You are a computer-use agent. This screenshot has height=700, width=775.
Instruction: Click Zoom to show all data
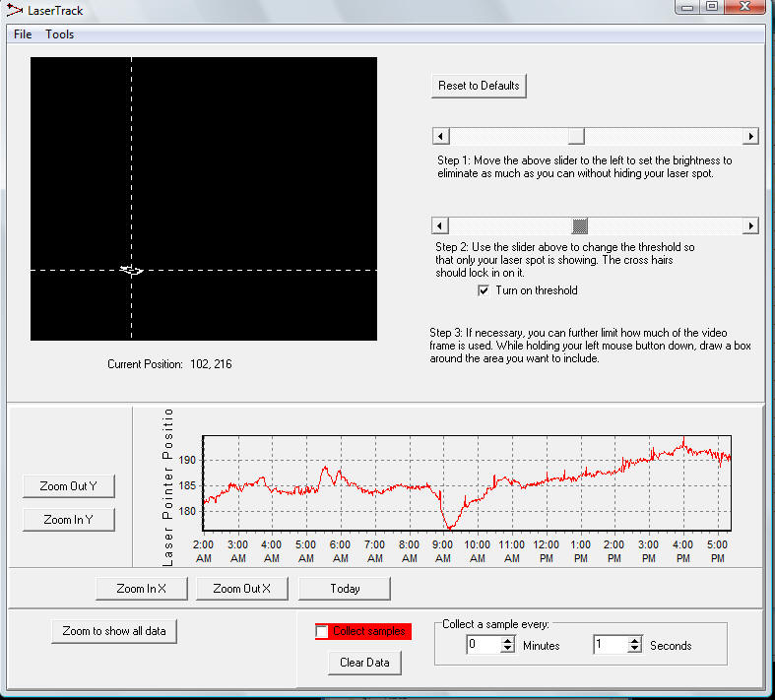pos(113,631)
